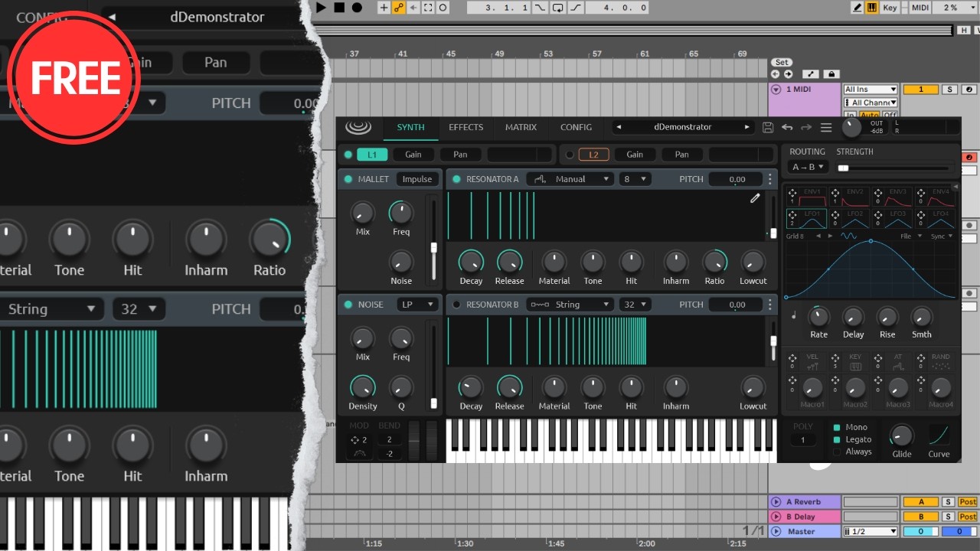The height and width of the screenshot is (551, 980).
Task: Click the lock envelopes icon
Action: [x=831, y=74]
